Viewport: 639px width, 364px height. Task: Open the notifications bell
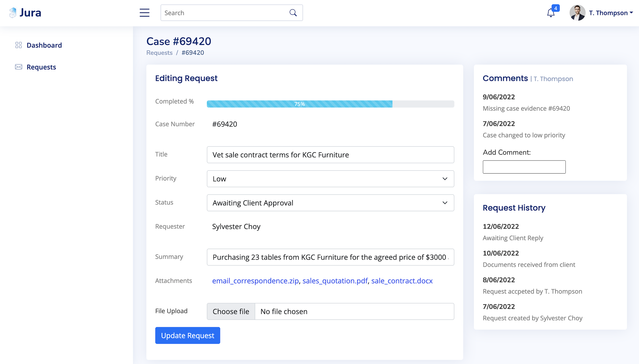click(x=550, y=13)
